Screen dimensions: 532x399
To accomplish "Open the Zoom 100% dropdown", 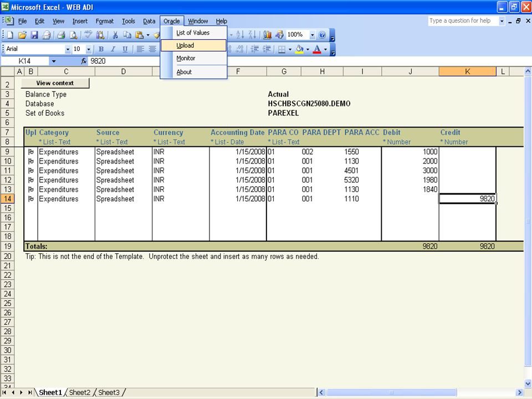I will point(312,34).
